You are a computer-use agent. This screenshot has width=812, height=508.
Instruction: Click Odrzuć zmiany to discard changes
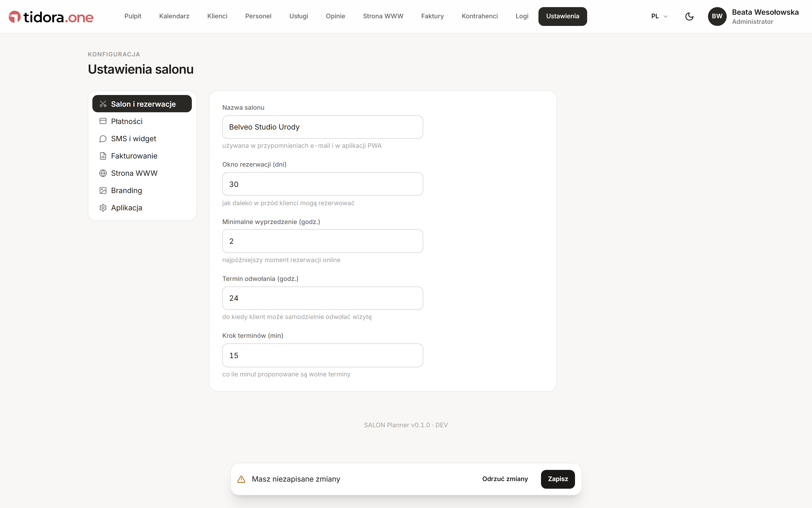(x=505, y=479)
